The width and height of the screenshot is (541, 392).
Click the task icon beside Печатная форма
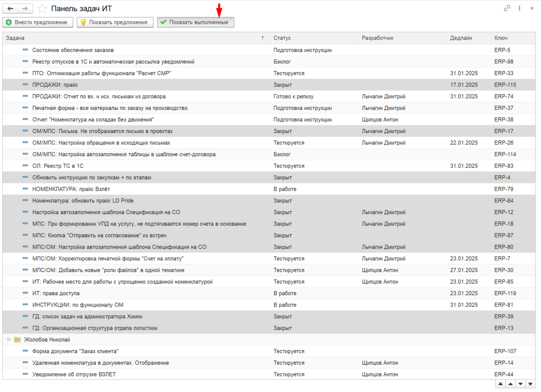click(x=25, y=108)
